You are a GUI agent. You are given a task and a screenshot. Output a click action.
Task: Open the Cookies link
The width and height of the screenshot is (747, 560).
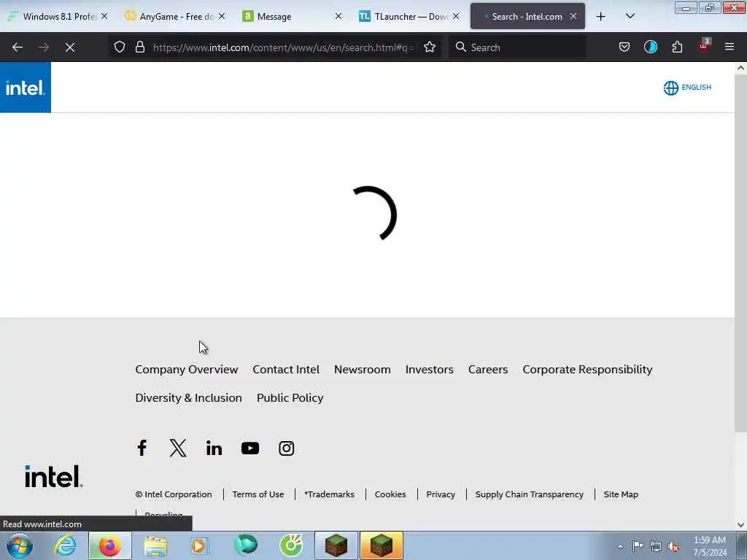[390, 494]
